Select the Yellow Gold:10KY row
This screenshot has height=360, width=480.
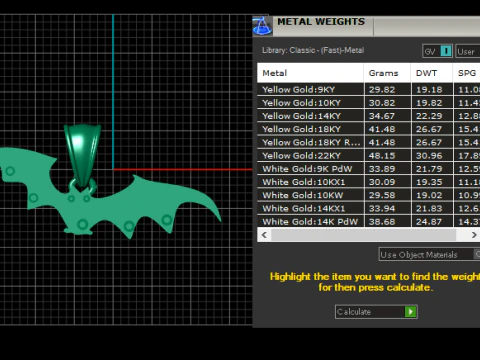(369, 103)
